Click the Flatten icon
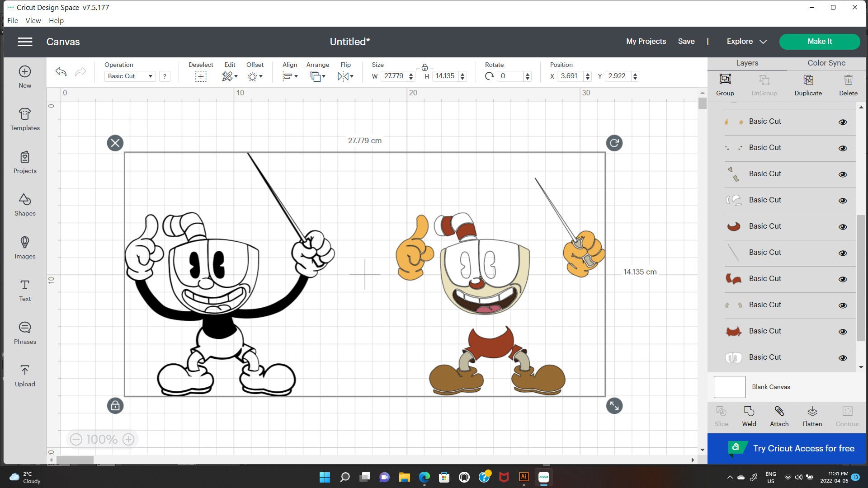 click(812, 415)
